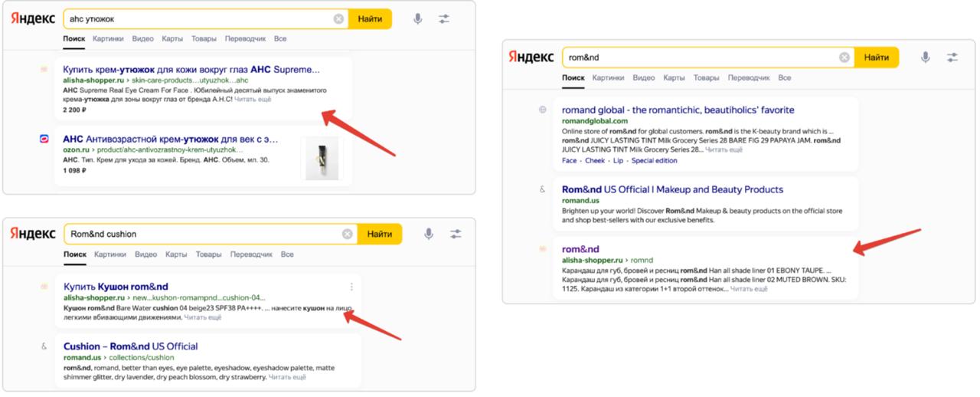This screenshot has height=397, width=980.
Task: Open Картинки tab in 'rom&nd' window
Action: coord(608,77)
